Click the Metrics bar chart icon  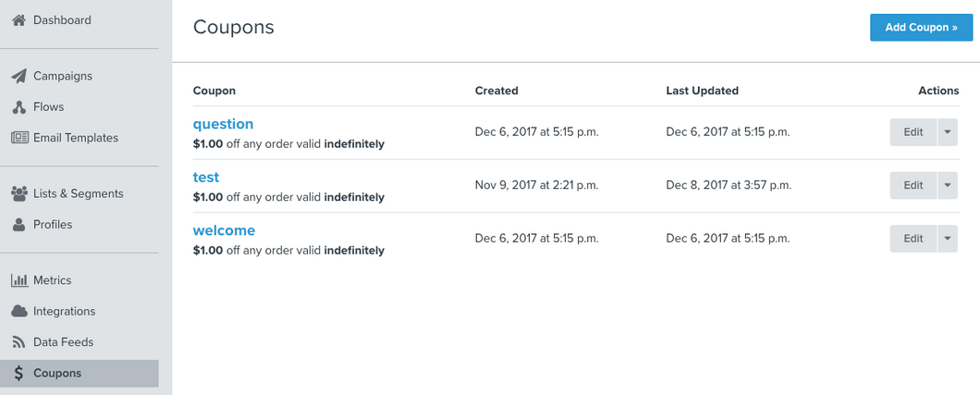click(18, 280)
